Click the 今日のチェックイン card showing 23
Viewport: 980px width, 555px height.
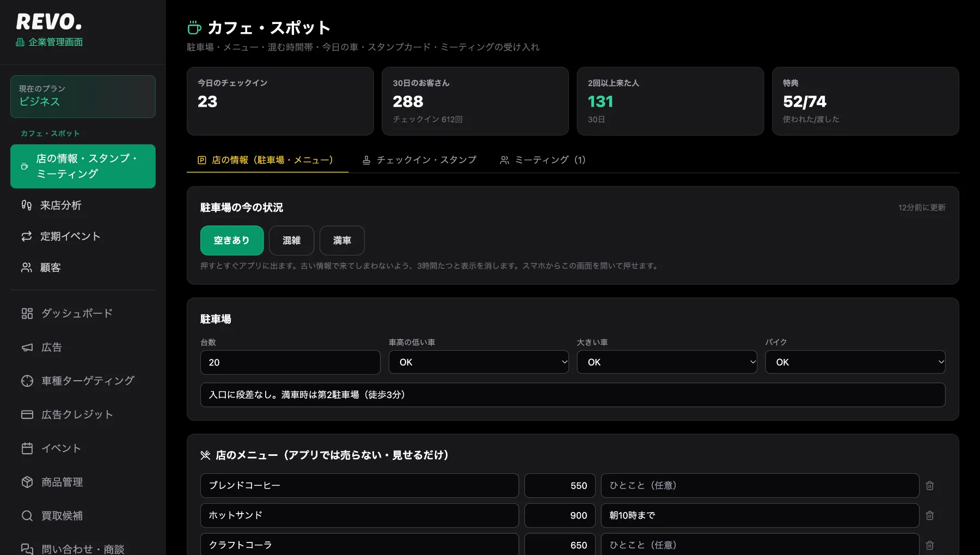(x=280, y=101)
